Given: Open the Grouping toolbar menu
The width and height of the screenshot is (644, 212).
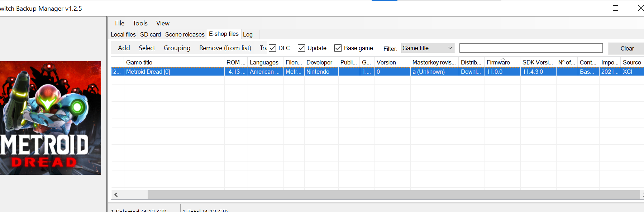Looking at the screenshot, I should [177, 48].
